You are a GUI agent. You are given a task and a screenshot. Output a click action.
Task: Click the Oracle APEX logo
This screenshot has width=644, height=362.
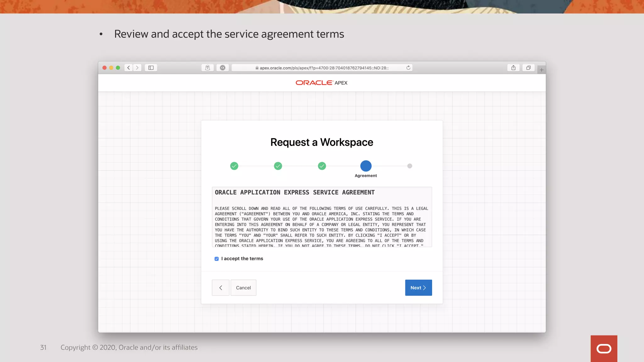[x=322, y=83]
